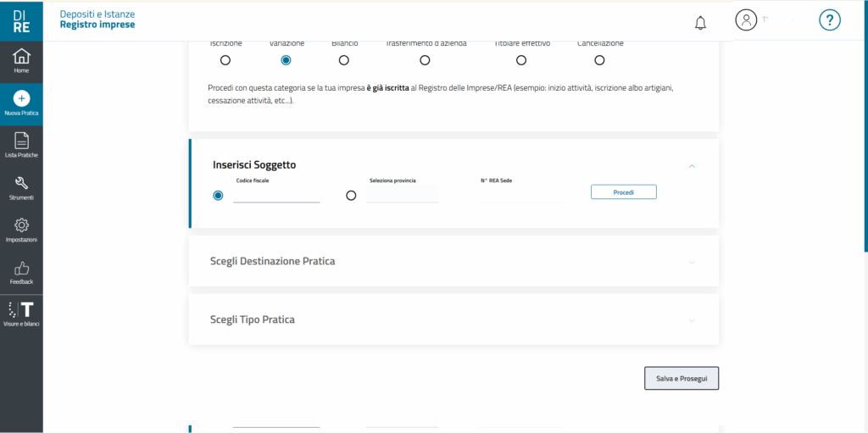The image size is (868, 433).
Task: Click the Codice fiscale input field
Action: [x=276, y=195]
